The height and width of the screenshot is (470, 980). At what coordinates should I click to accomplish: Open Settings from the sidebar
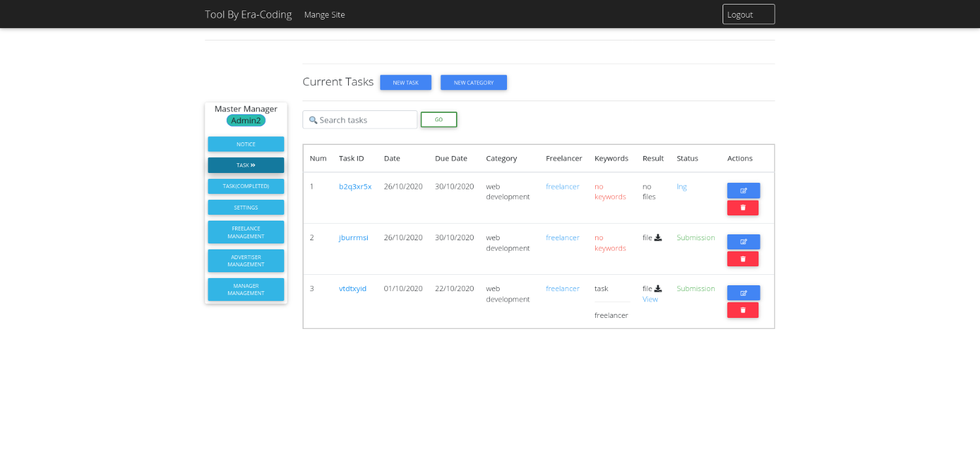[246, 208]
